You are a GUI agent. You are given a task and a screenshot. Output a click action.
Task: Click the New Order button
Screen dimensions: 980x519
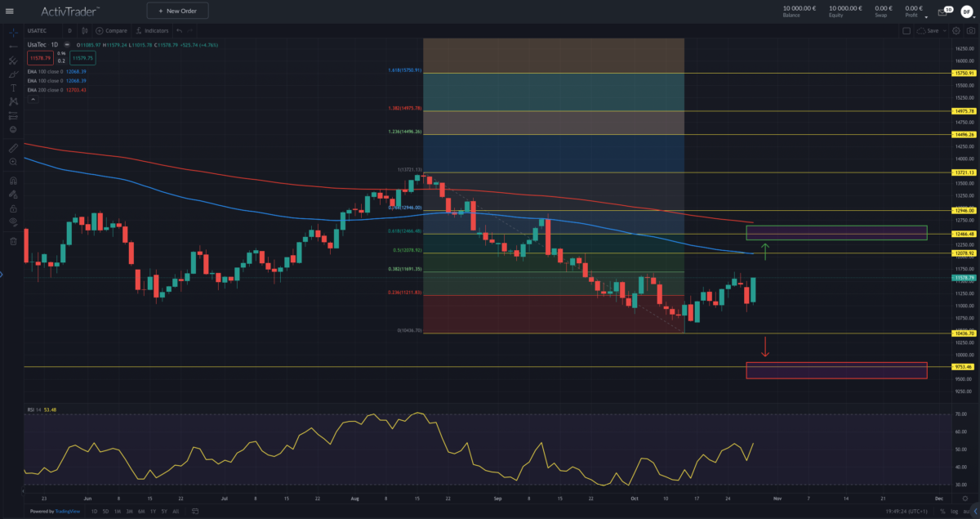click(x=177, y=11)
